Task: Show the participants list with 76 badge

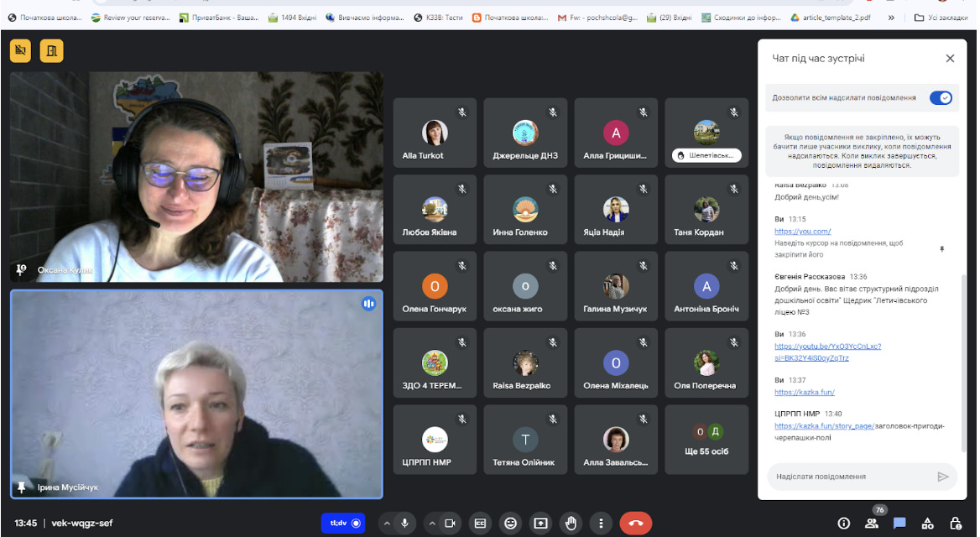Action: point(872,524)
